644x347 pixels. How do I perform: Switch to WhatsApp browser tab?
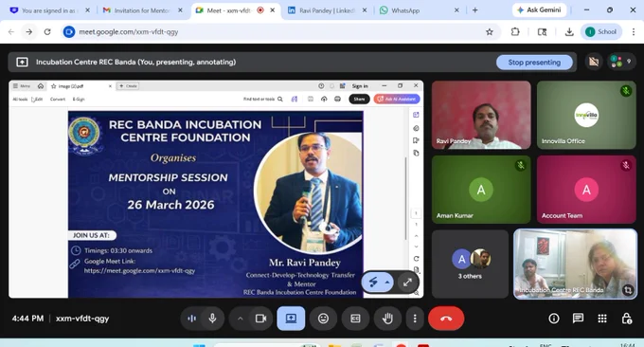point(419,10)
